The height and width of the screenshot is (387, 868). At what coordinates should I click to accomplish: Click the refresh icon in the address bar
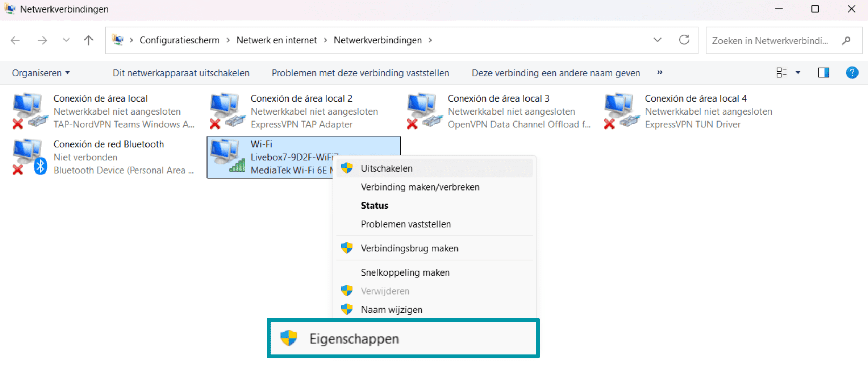click(684, 40)
